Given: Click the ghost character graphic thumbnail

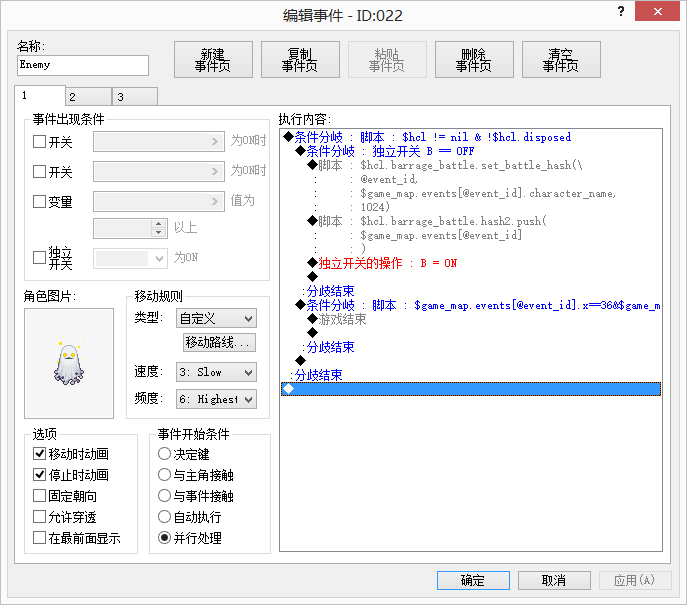Looking at the screenshot, I should (x=69, y=363).
